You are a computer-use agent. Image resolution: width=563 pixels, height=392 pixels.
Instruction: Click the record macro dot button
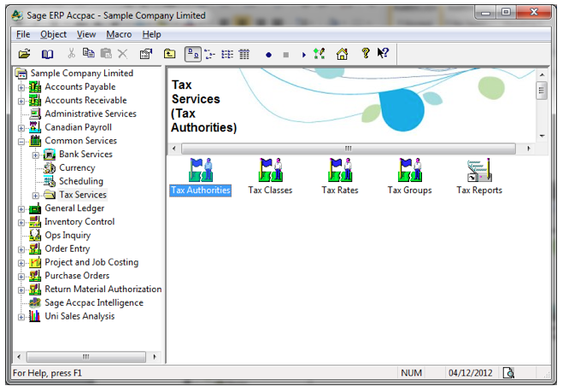pyautogui.click(x=268, y=55)
